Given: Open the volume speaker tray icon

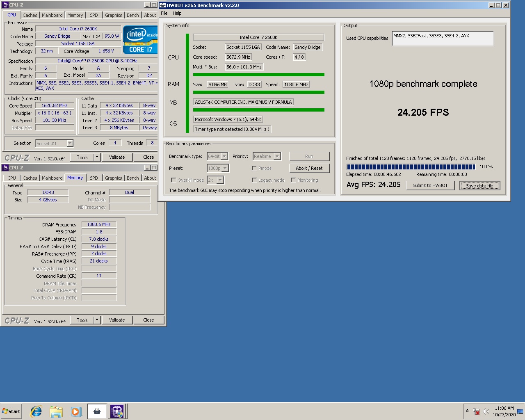Looking at the screenshot, I should [x=486, y=411].
